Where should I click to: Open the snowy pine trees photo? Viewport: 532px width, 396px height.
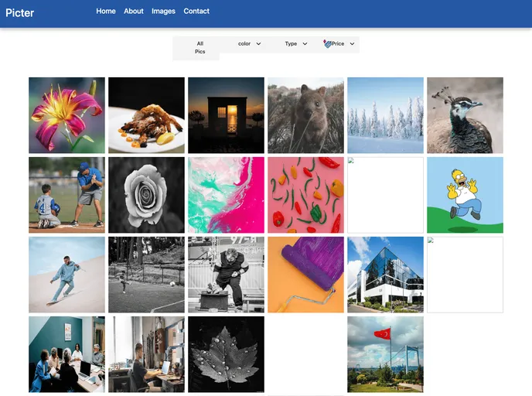pyautogui.click(x=385, y=115)
